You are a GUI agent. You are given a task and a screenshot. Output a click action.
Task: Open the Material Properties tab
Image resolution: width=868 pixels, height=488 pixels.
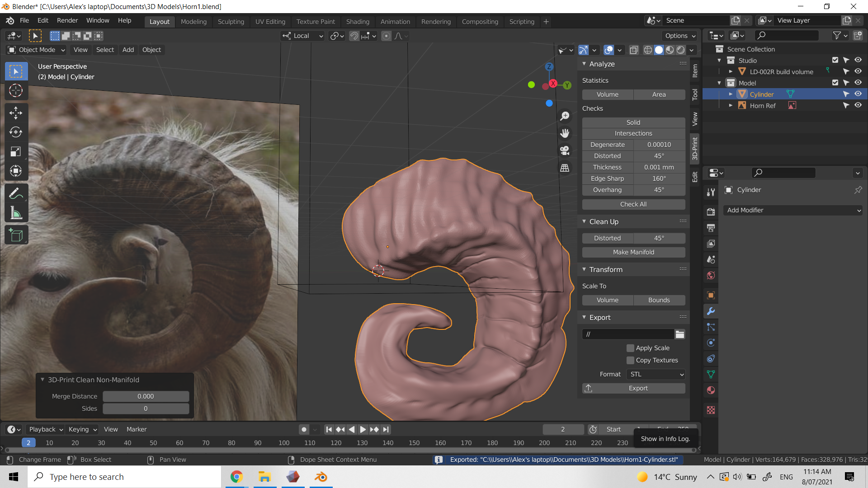click(x=710, y=390)
